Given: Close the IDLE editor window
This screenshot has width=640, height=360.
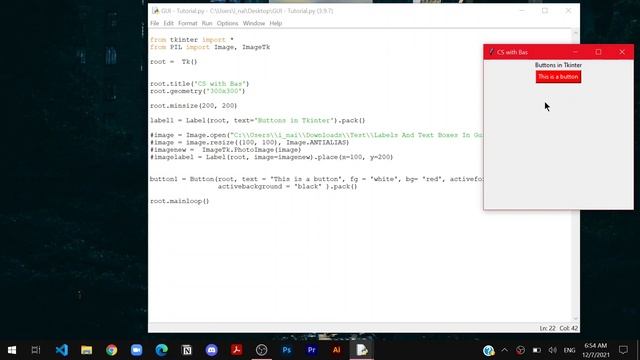Looking at the screenshot, I should coord(568,11).
